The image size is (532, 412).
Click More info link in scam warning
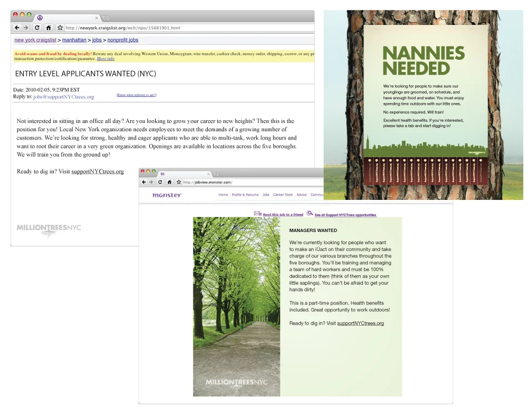[x=105, y=59]
